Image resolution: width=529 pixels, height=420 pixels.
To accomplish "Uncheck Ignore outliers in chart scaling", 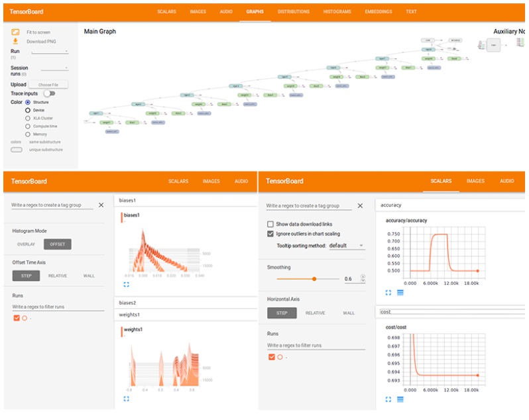I will [x=270, y=234].
